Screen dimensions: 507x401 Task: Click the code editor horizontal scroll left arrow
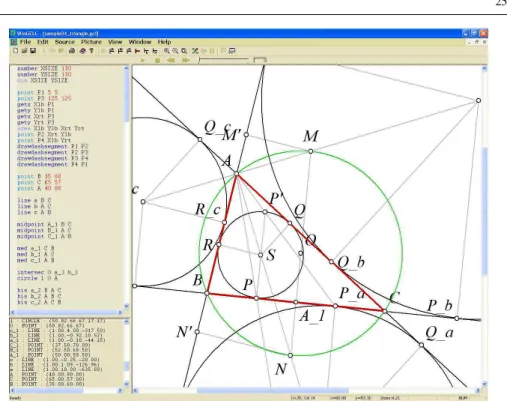(13, 312)
